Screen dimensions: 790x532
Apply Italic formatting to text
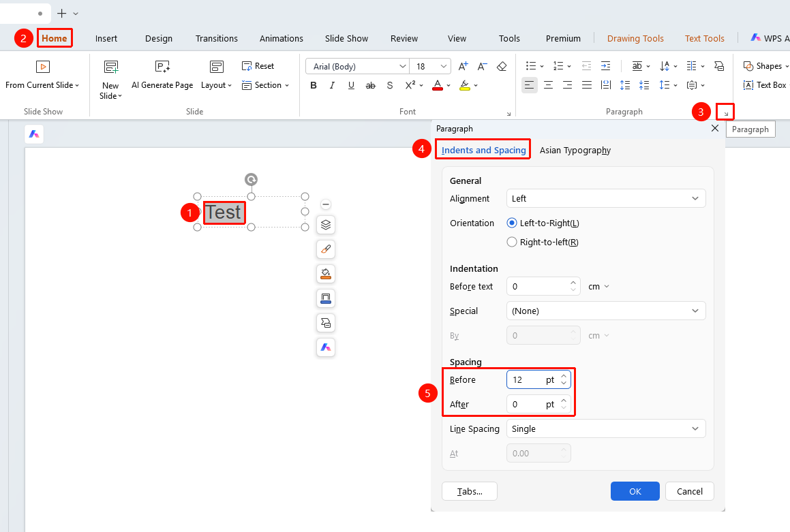pos(332,86)
